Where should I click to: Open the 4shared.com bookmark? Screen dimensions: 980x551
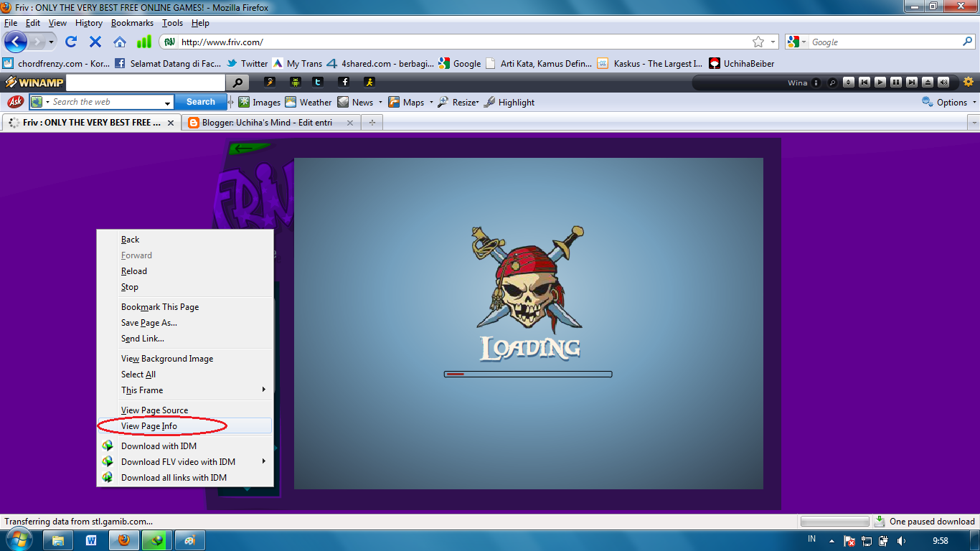pos(380,63)
